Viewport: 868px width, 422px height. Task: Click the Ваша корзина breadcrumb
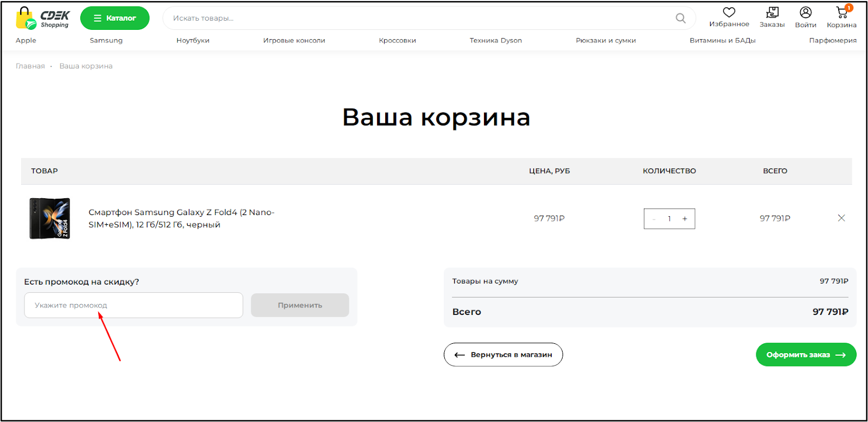[86, 66]
